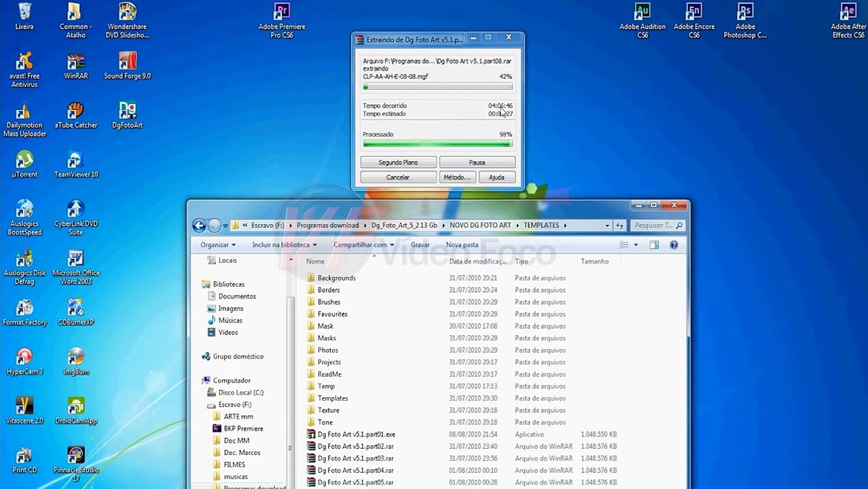The width and height of the screenshot is (868, 489).
Task: Open Auslogics Disk Defrag icon
Action: (24, 268)
